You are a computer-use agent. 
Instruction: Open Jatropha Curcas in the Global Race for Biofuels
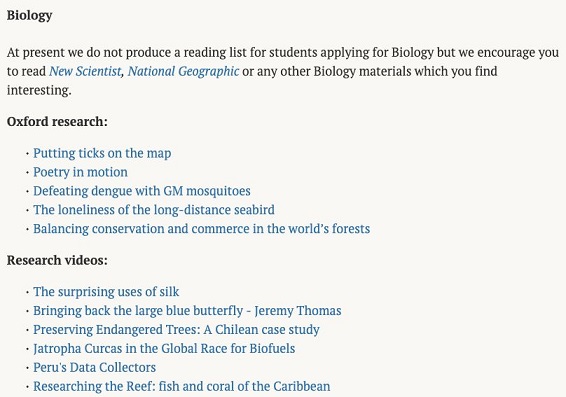164,349
